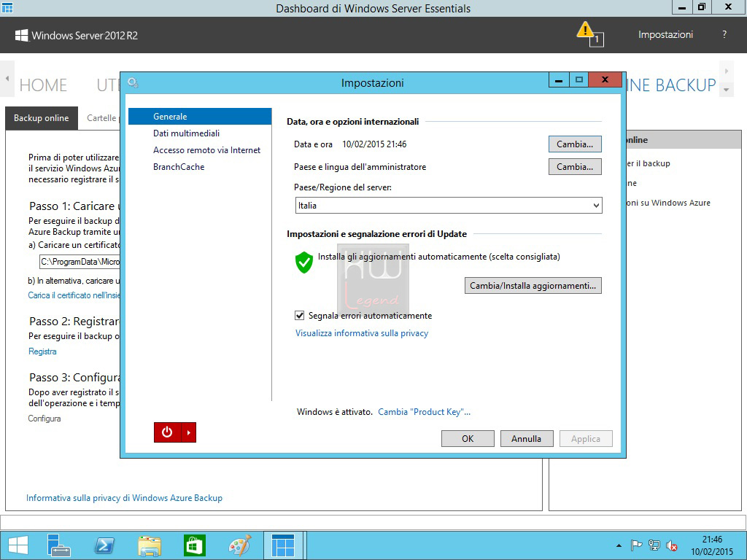Launch Server Manager from taskbar

[x=59, y=545]
